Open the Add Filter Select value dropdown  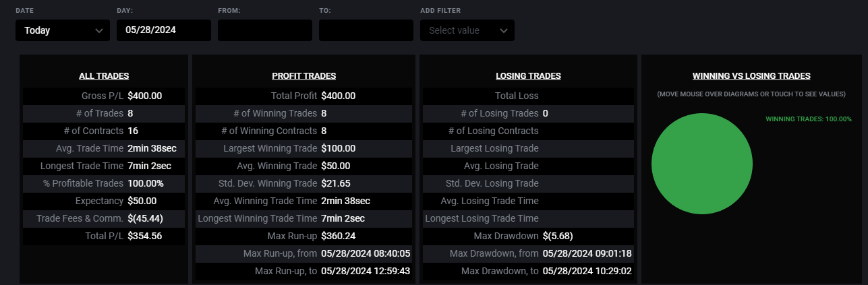(x=467, y=30)
